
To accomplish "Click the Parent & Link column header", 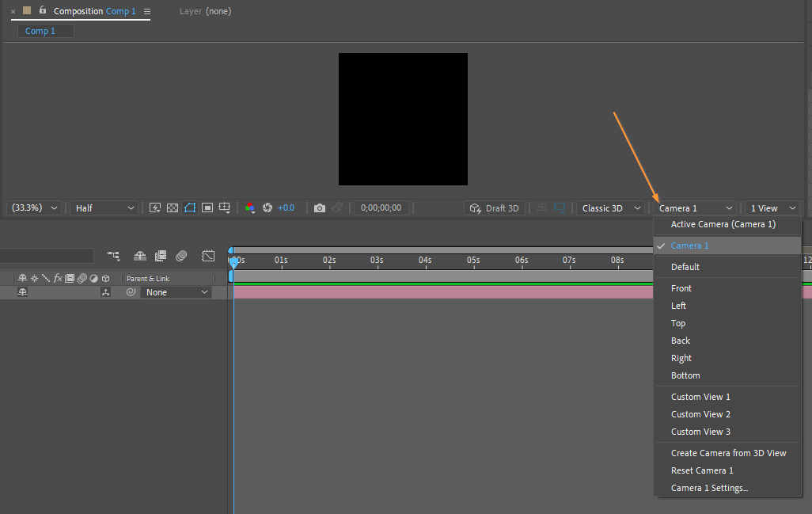I will point(148,278).
